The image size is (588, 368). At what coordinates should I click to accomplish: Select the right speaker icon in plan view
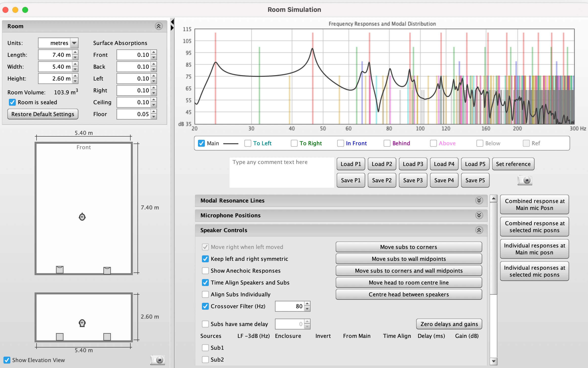tap(107, 270)
